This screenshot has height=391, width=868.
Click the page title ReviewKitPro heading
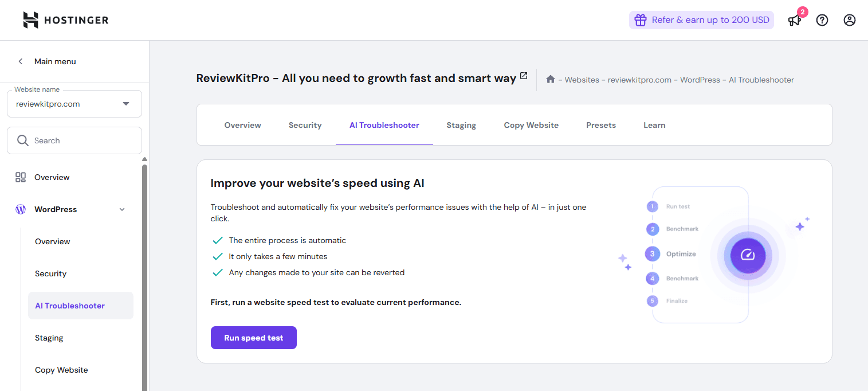(x=356, y=79)
